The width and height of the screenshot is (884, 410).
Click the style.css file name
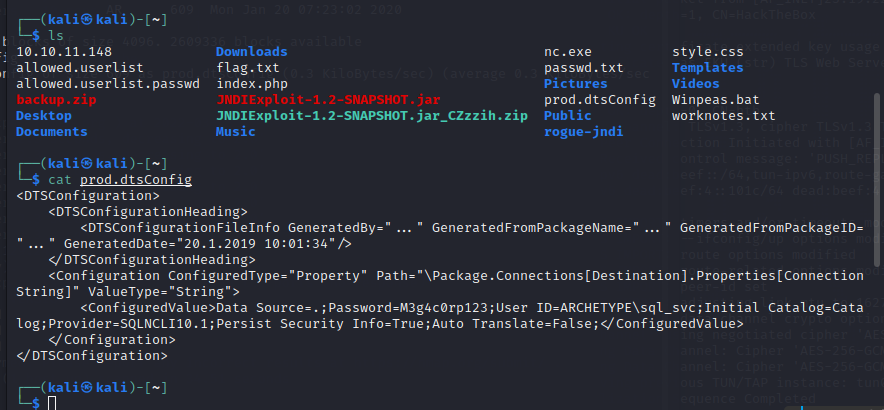click(x=708, y=52)
